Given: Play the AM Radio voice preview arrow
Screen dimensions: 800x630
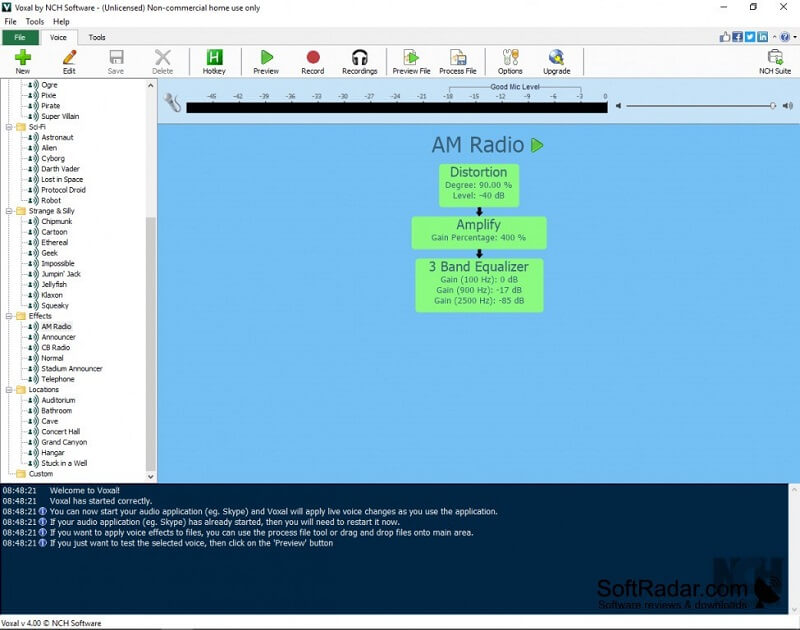Looking at the screenshot, I should coord(537,145).
